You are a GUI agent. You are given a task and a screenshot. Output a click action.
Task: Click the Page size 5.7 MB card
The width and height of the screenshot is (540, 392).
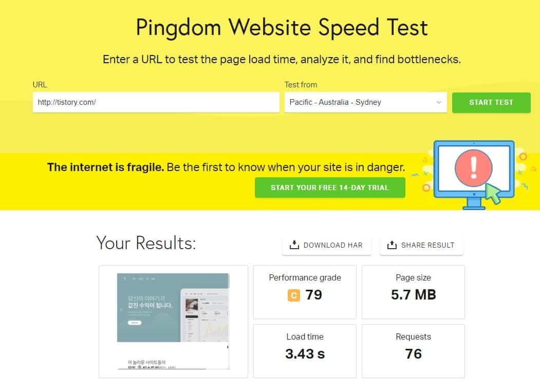[x=414, y=292]
